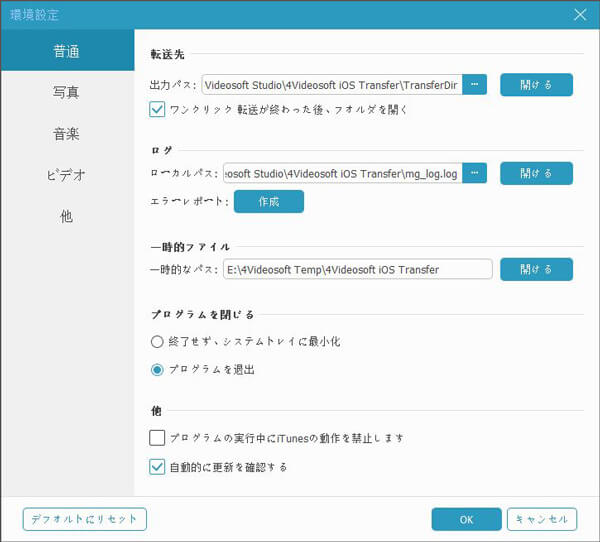This screenshot has height=542, width=600.
Task: Enable iTunes動作を禁止 checkbox
Action: 157,438
